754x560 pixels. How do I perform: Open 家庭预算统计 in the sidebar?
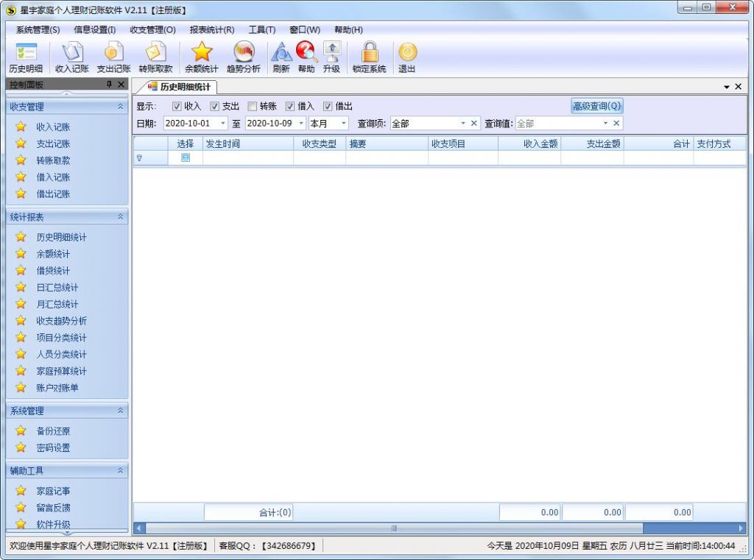pos(61,371)
